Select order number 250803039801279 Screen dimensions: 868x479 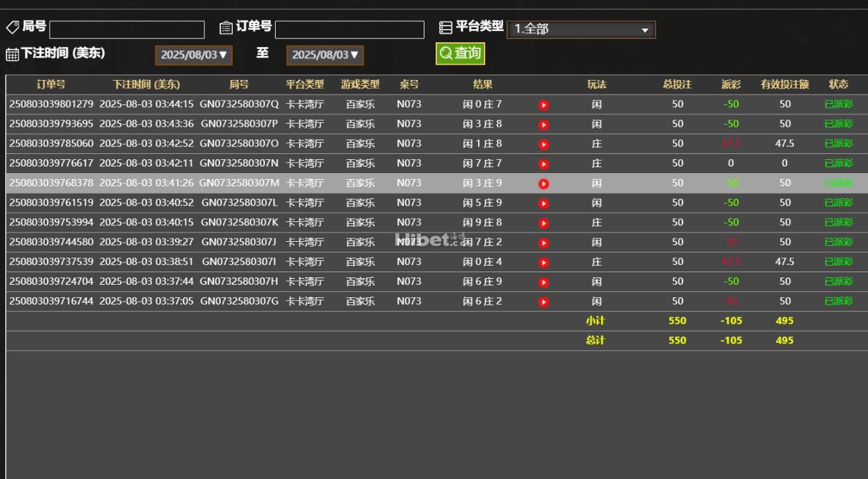point(52,104)
